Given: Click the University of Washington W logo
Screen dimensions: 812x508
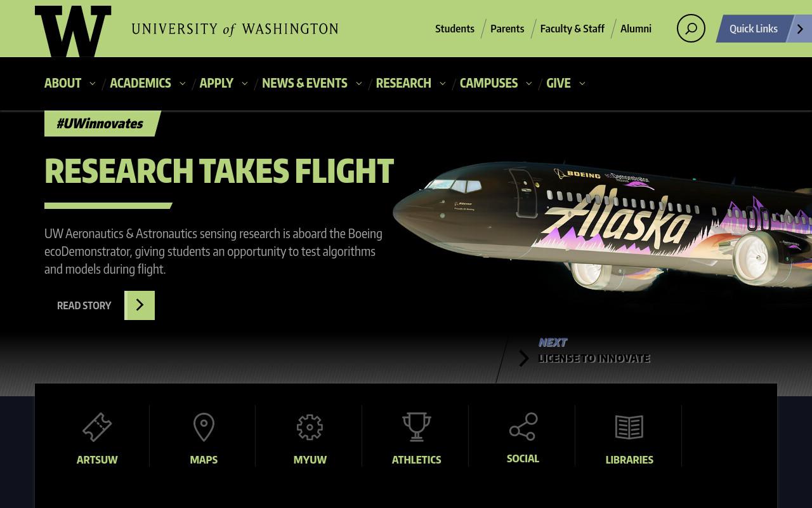Looking at the screenshot, I should 73,30.
